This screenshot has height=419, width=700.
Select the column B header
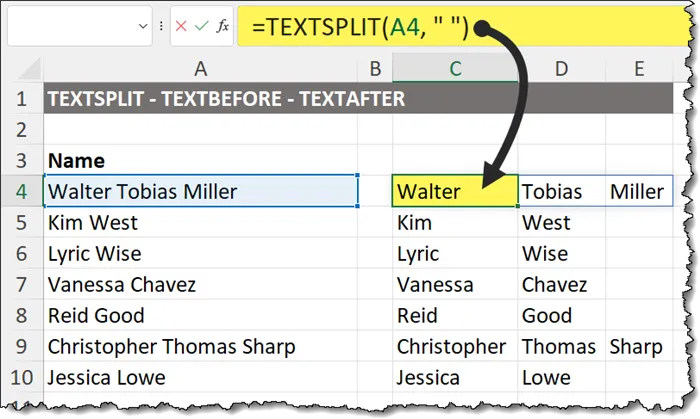[375, 68]
